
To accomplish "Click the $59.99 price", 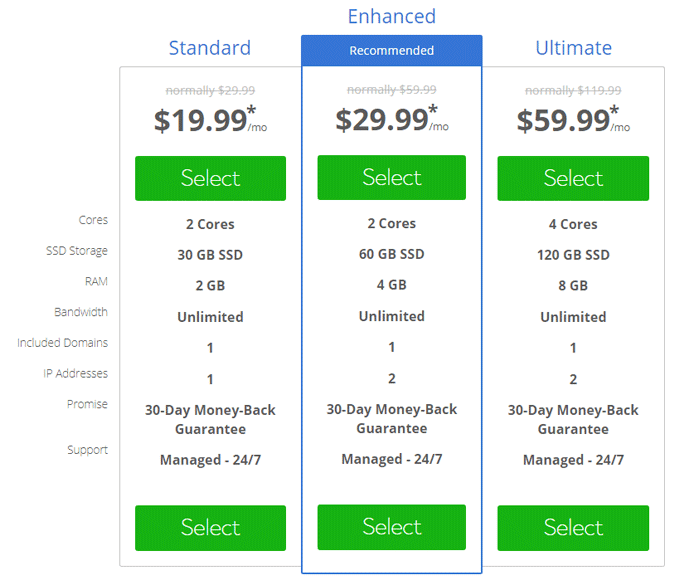I will (563, 120).
